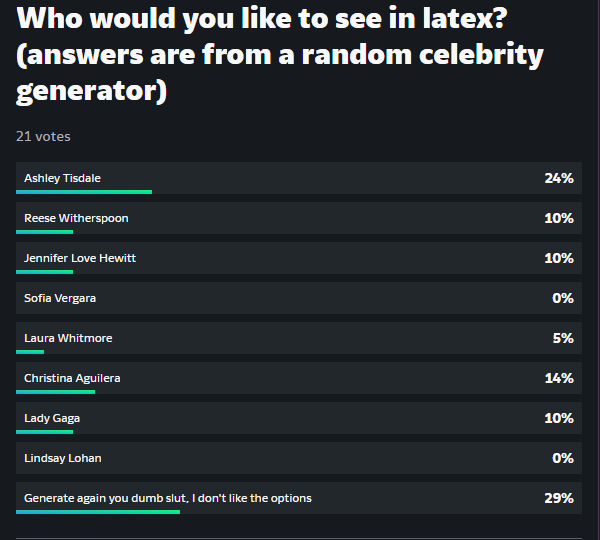
Task: Select the Reese Witherspoon poll option
Action: click(x=299, y=218)
